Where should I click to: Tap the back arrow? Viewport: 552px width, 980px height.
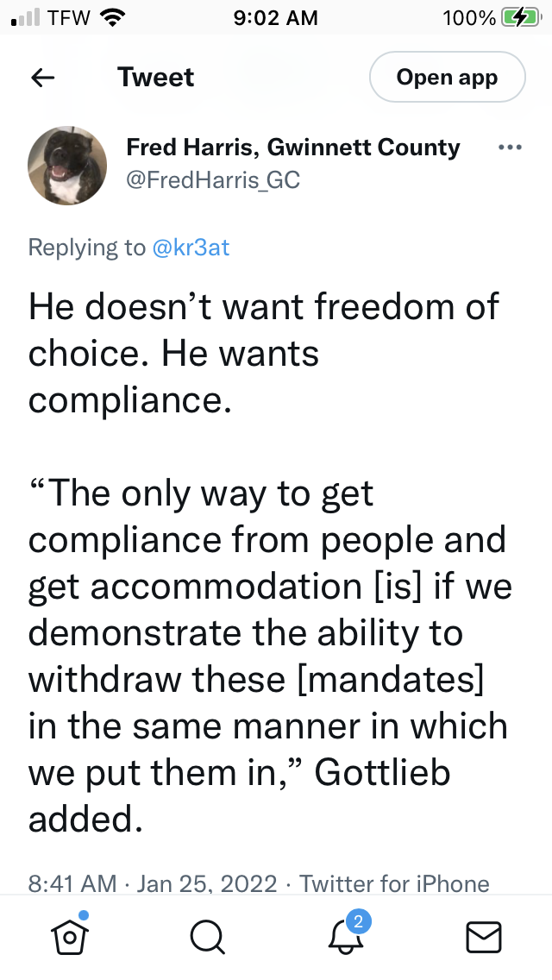tap(43, 78)
